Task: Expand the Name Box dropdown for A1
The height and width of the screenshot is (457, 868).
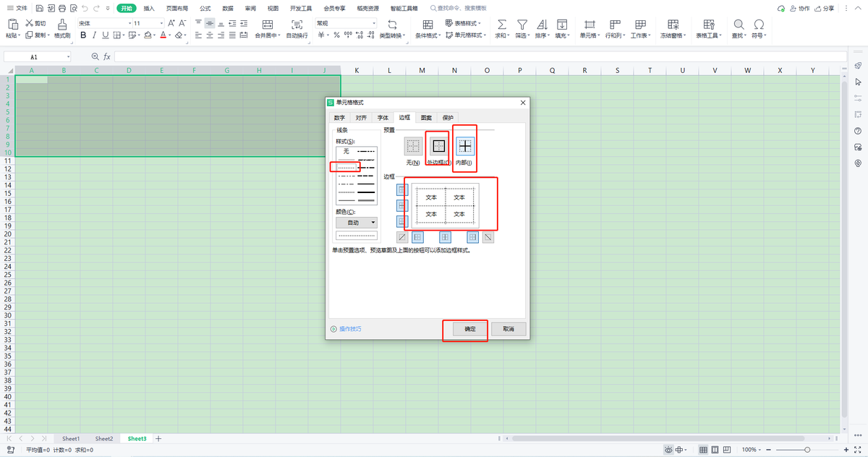Action: pyautogui.click(x=69, y=56)
